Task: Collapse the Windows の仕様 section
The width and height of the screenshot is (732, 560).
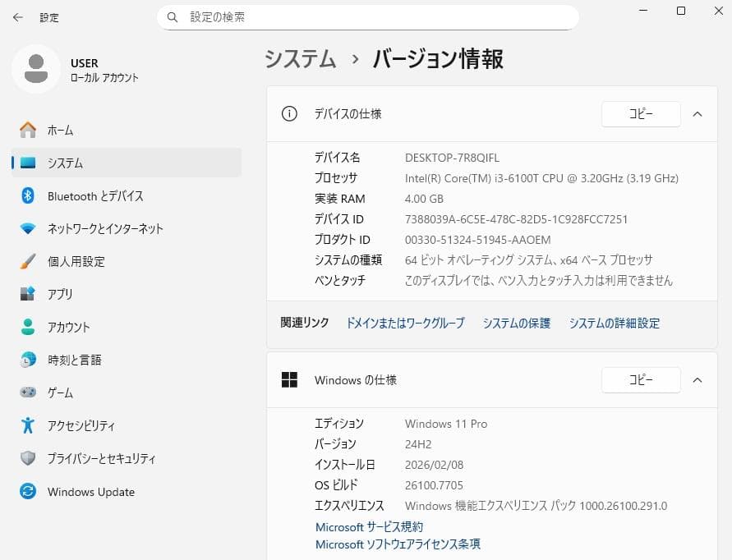Action: (x=697, y=380)
